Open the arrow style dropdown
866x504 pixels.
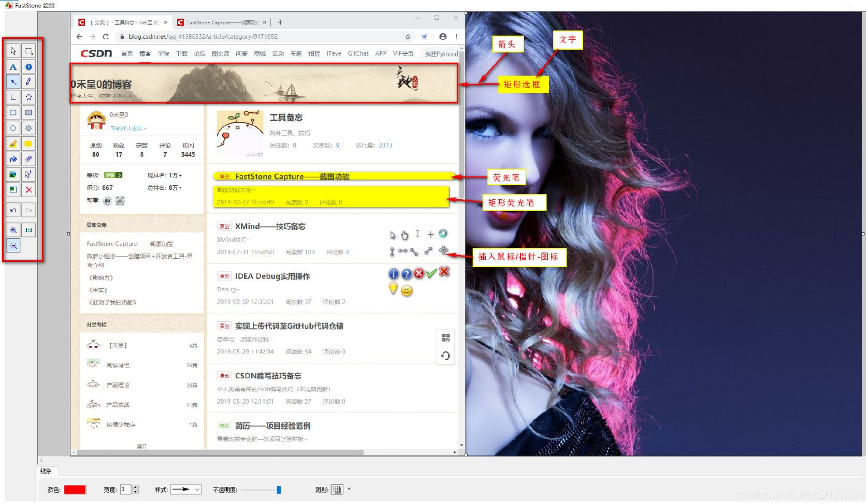coord(186,490)
